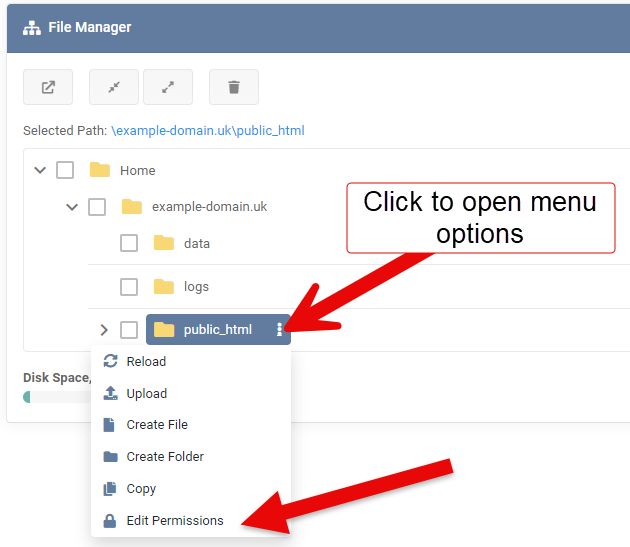Viewport: 630px width, 547px height.
Task: Click the Copy pages icon
Action: (110, 489)
